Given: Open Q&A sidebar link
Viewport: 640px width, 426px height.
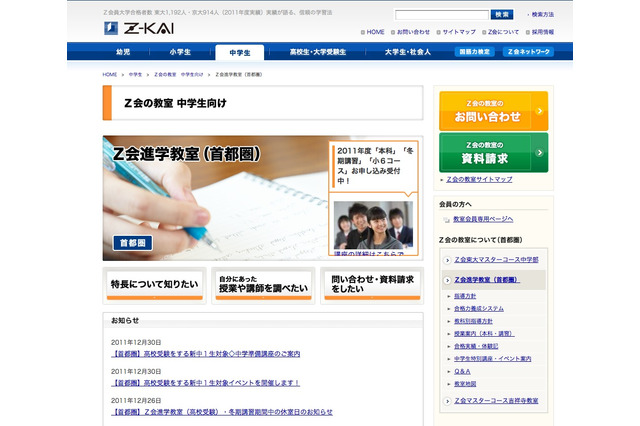Looking at the screenshot, I should 462,371.
